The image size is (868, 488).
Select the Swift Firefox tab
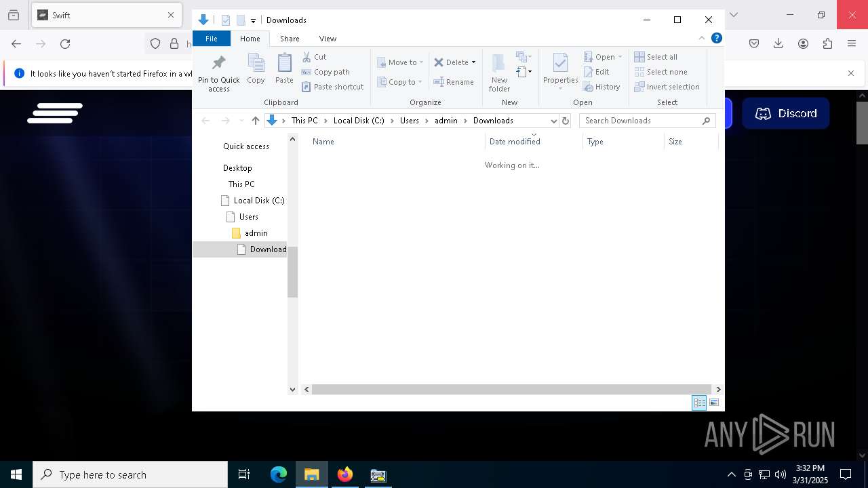tap(106, 15)
